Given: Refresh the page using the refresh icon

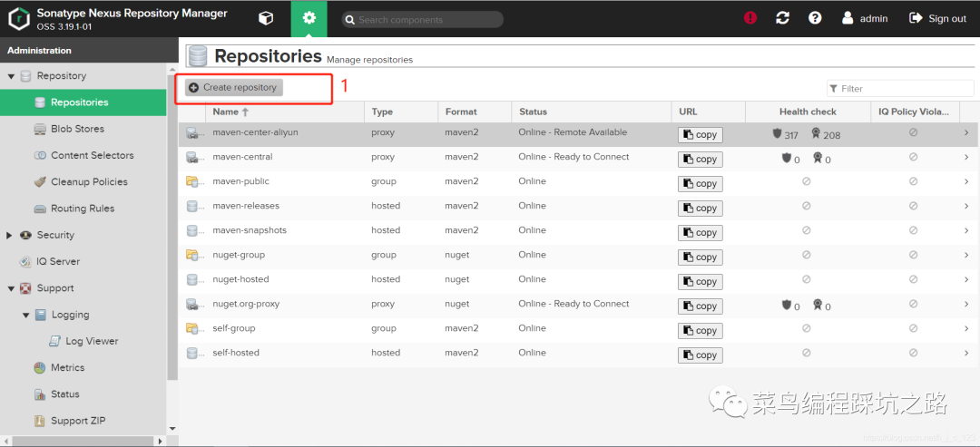Looking at the screenshot, I should coord(782,18).
